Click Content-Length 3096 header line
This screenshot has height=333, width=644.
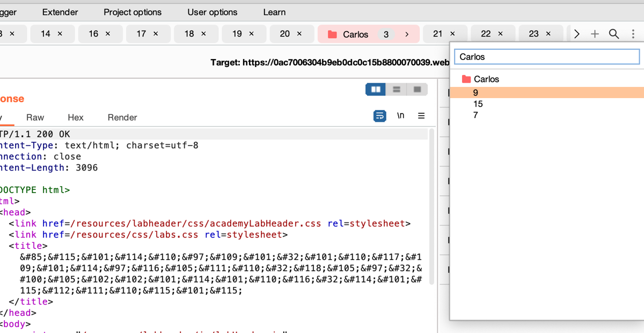pos(49,168)
